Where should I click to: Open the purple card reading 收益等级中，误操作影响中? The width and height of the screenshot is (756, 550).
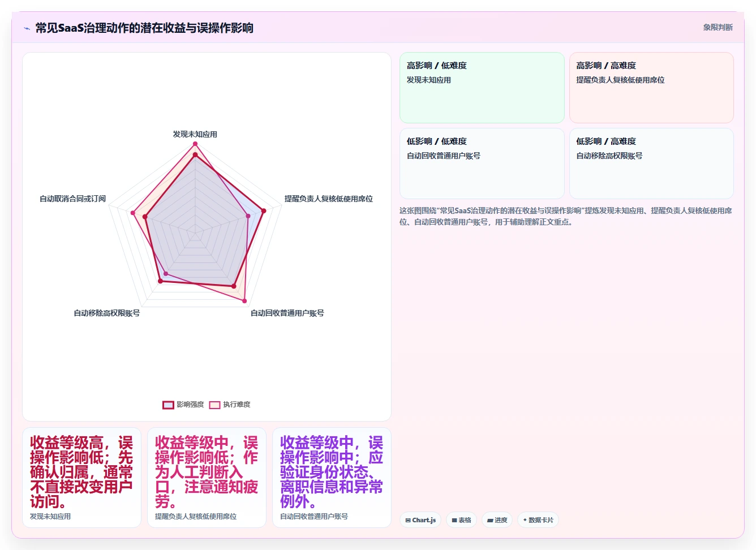(x=332, y=478)
